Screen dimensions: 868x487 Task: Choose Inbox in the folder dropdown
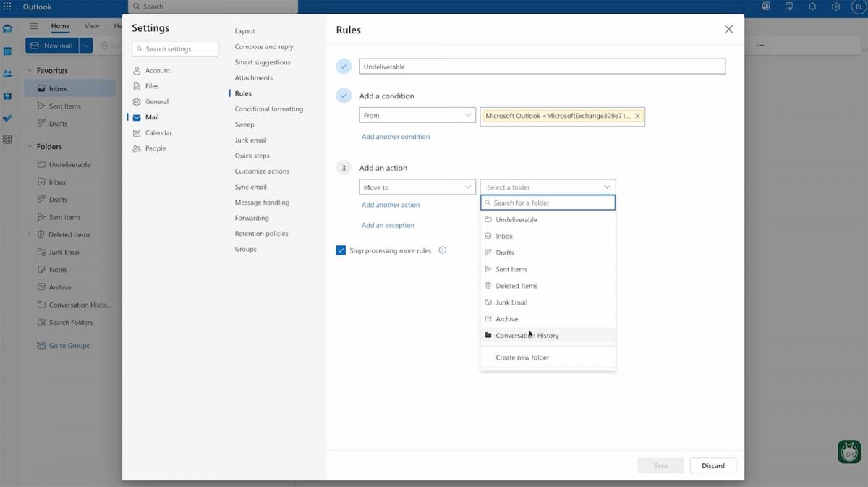pos(548,236)
